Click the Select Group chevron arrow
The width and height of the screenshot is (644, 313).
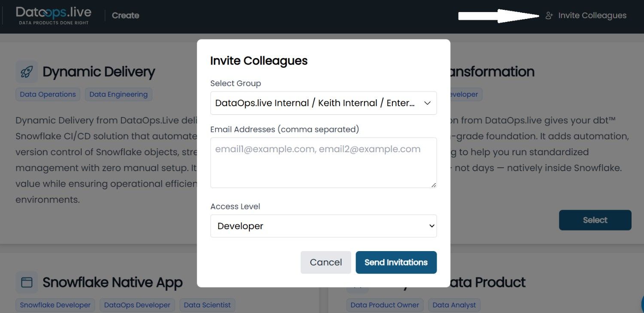point(427,103)
